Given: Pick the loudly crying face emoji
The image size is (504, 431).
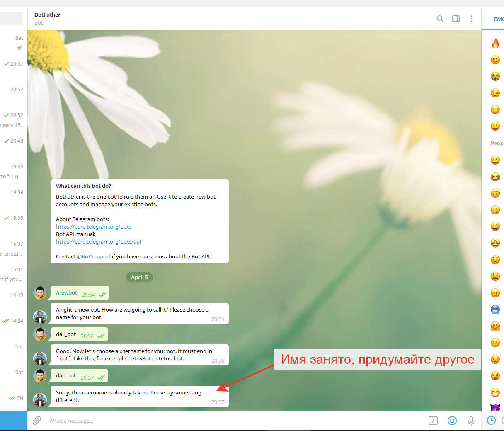Looking at the screenshot, I should 495,76.
